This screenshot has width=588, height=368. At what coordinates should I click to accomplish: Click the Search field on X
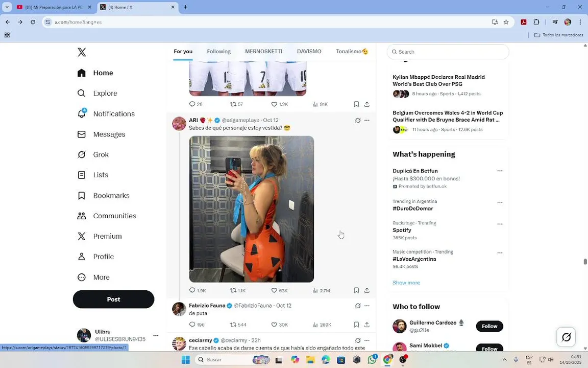448,52
